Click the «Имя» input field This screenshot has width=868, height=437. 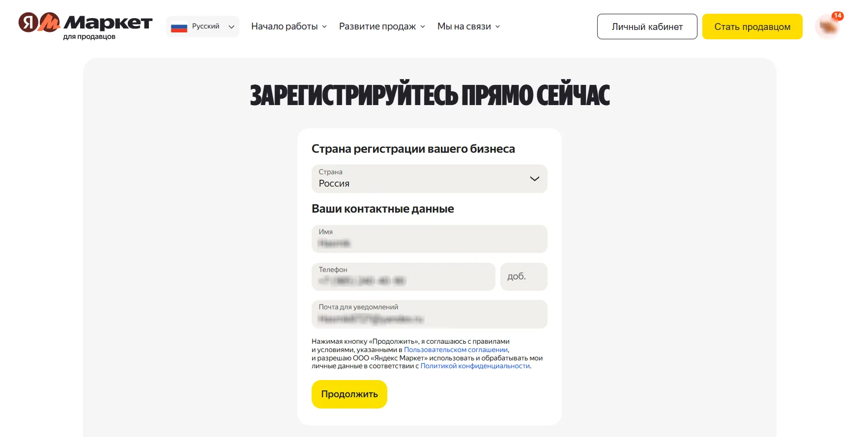click(x=429, y=239)
